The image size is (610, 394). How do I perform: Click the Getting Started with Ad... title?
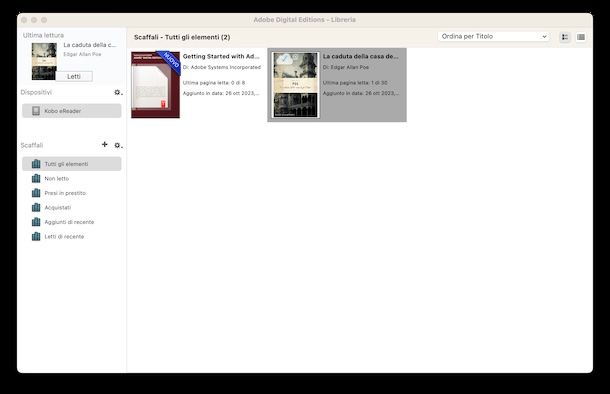click(221, 56)
